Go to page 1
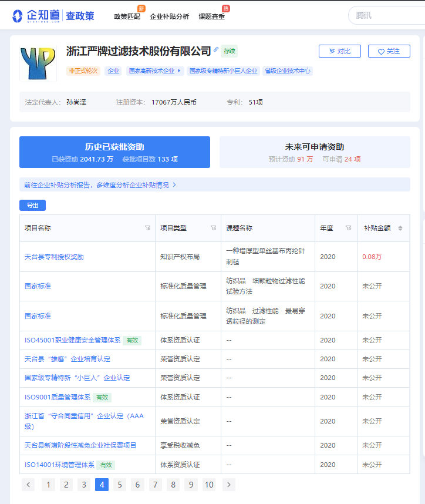The width and height of the screenshot is (425, 504). 48,485
